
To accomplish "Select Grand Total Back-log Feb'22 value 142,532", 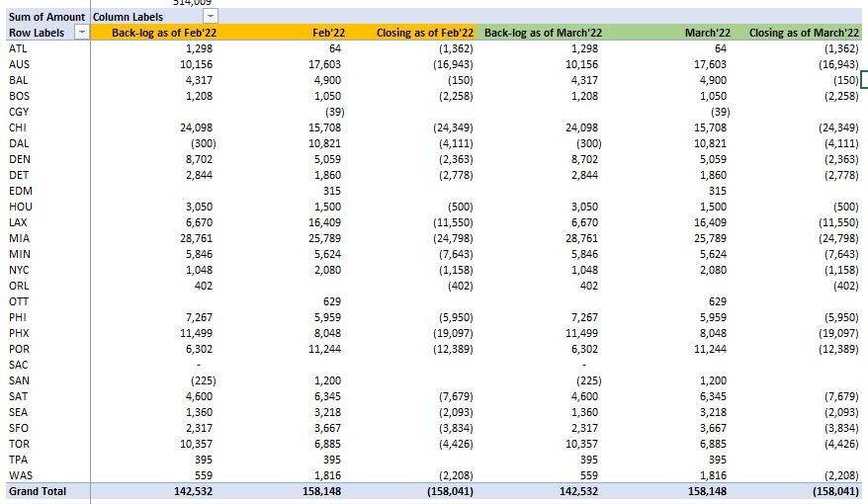I will [x=193, y=491].
